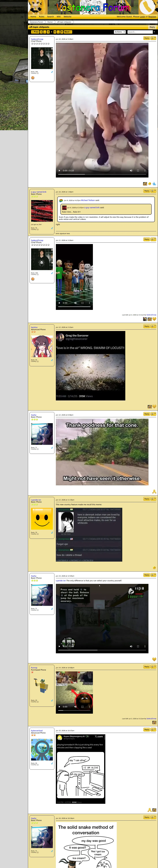The height and width of the screenshot is (868, 158).
Task: Open the locust swarm tweet image
Action: (x=90, y=366)
